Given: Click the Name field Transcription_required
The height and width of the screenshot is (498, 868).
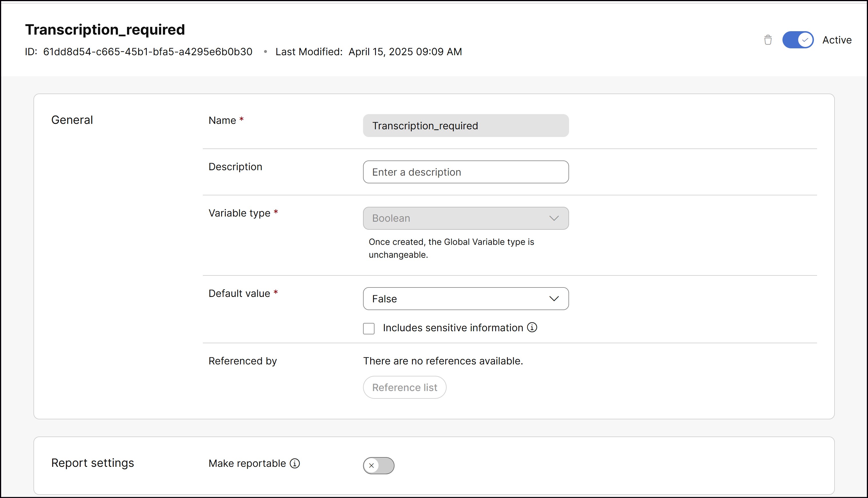Looking at the screenshot, I should 466,126.
